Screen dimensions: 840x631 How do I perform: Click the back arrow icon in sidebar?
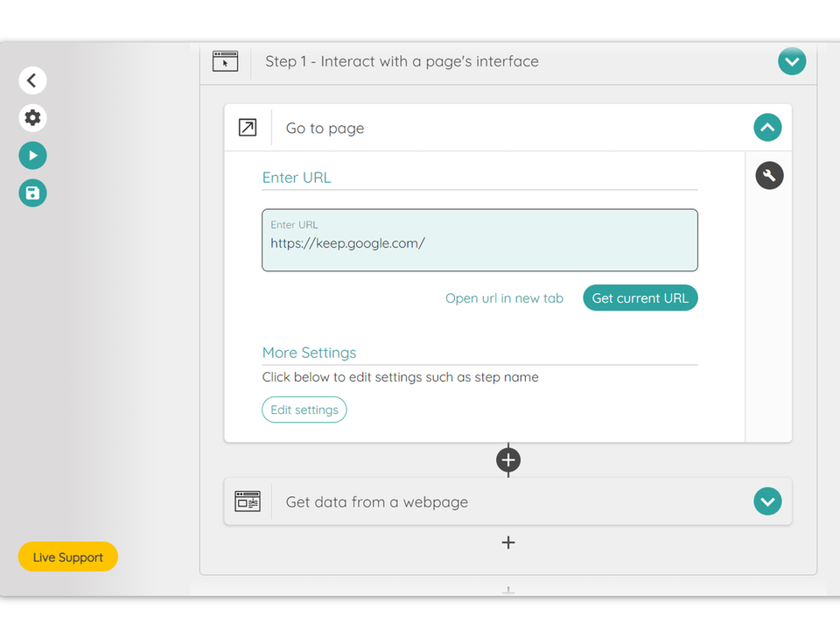[32, 81]
